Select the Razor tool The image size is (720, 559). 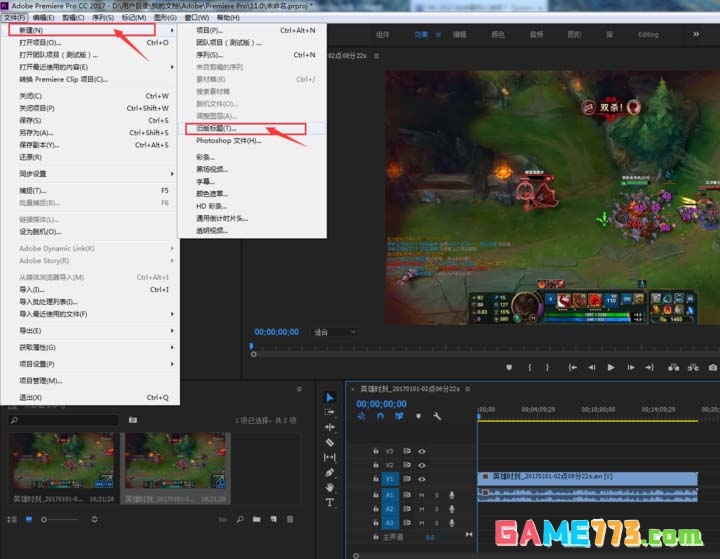pos(329,442)
